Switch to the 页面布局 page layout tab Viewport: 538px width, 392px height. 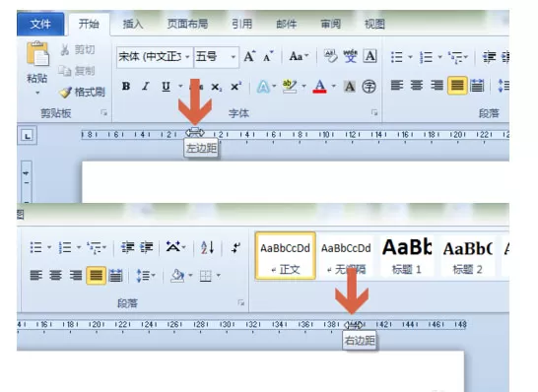click(187, 24)
